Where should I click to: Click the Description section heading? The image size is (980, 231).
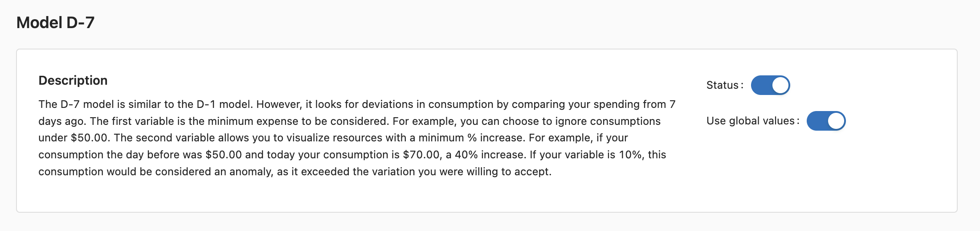73,80
